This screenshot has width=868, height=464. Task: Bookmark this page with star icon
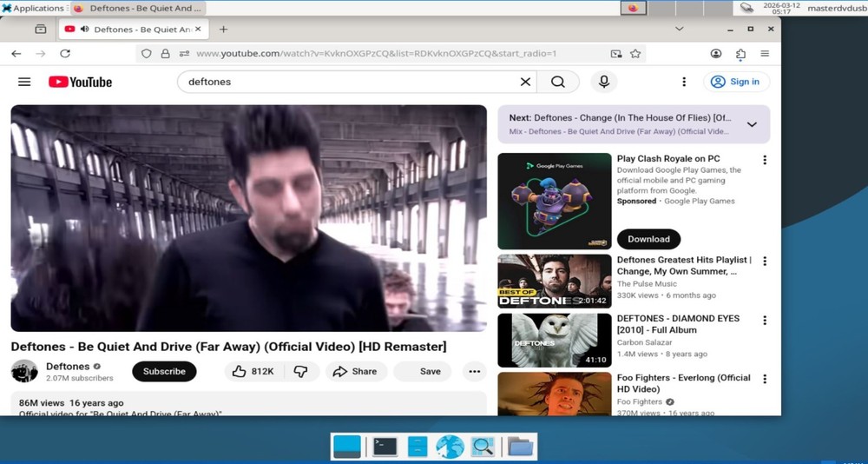pyautogui.click(x=635, y=54)
